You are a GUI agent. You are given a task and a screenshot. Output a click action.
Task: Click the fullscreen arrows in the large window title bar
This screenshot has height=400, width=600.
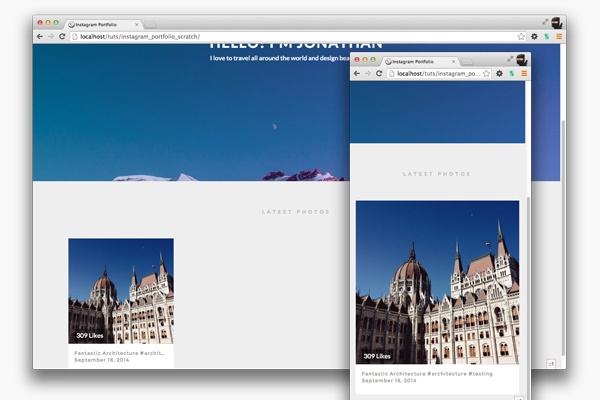click(x=545, y=22)
